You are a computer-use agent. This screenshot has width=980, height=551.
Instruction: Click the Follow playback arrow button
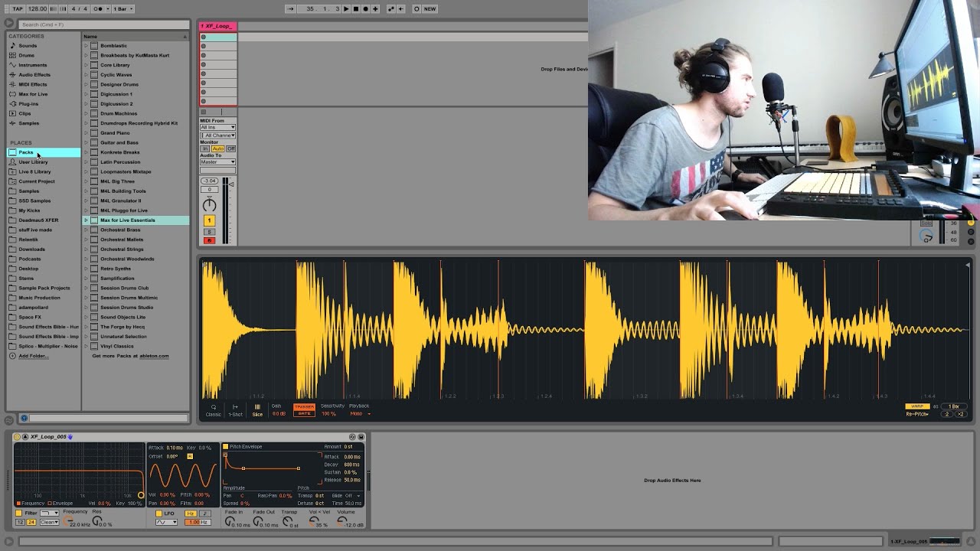coord(291,8)
